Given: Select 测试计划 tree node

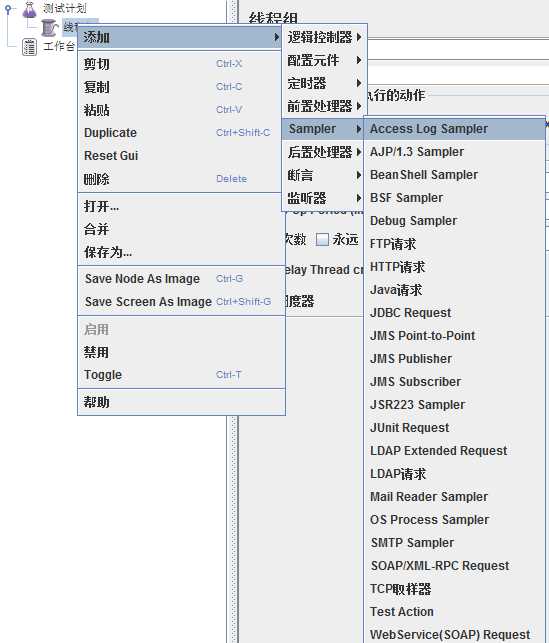Looking at the screenshot, I should click(x=65, y=8).
